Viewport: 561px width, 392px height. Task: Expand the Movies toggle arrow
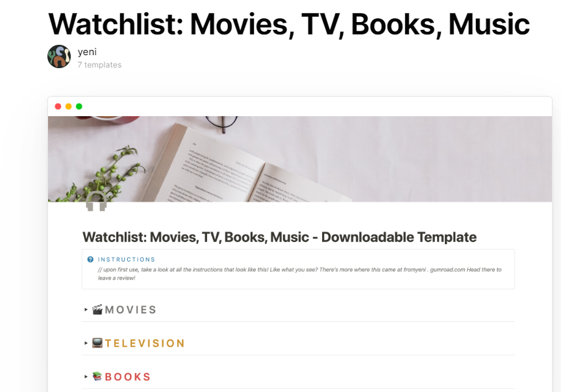click(86, 310)
